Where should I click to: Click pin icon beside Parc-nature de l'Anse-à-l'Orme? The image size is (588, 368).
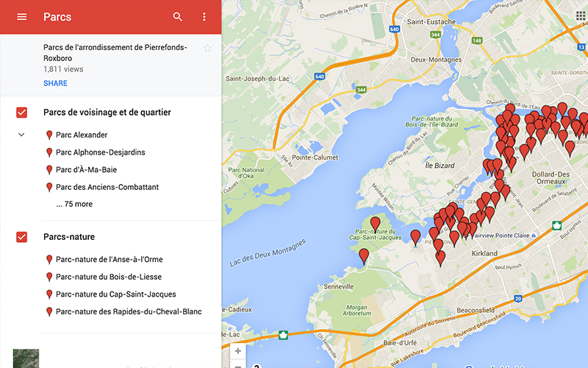pos(49,260)
